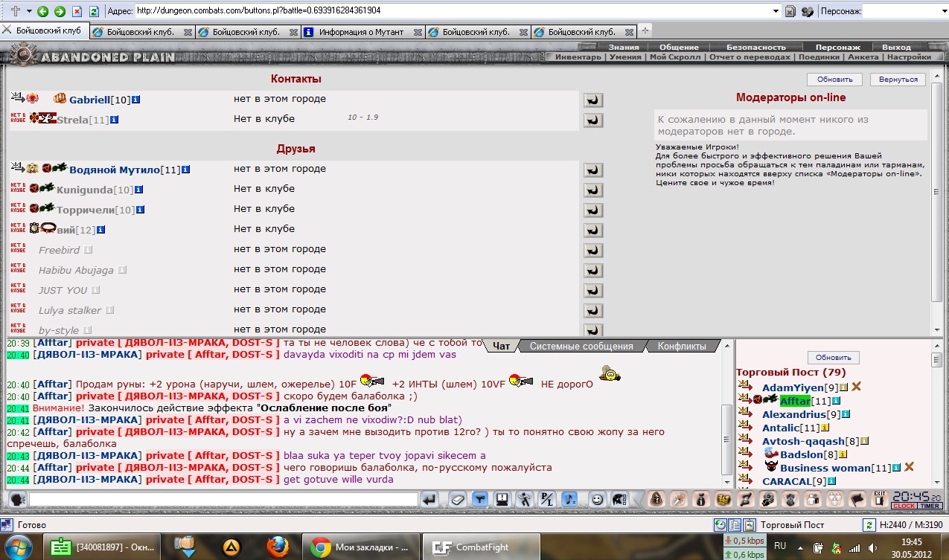The height and width of the screenshot is (560, 949).
Task: Click the arrow button in Strela's row
Action: click(593, 120)
